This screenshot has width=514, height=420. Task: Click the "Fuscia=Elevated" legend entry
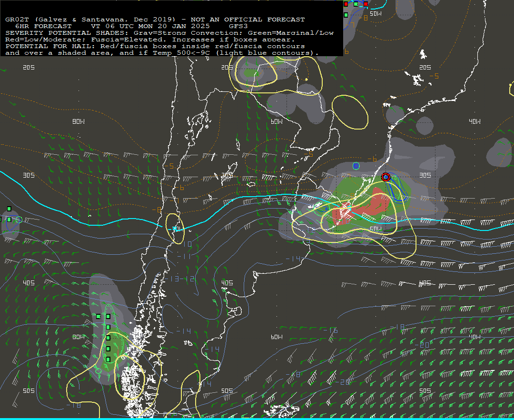click(x=126, y=40)
